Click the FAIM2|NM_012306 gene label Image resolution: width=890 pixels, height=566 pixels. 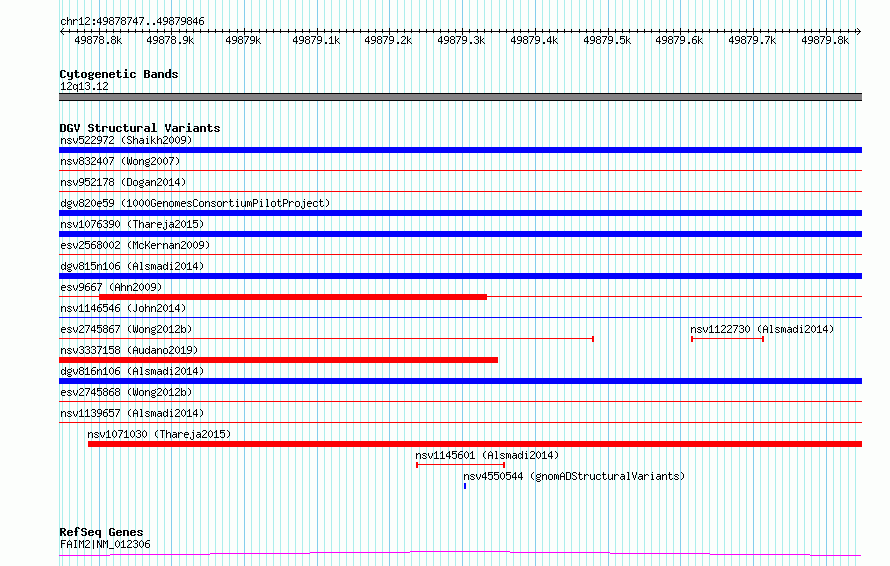pos(105,544)
